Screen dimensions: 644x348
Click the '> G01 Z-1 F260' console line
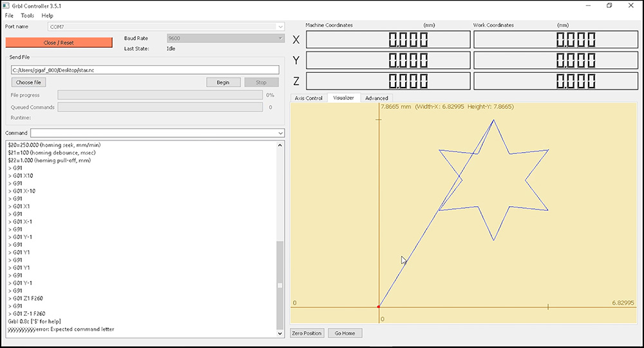tap(26, 314)
